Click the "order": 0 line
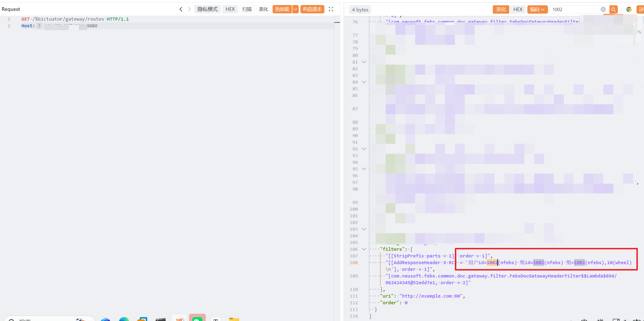 [394, 303]
